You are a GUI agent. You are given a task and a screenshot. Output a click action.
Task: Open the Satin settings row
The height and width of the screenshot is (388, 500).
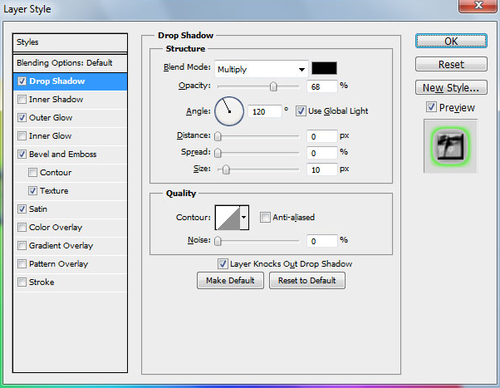tap(70, 209)
